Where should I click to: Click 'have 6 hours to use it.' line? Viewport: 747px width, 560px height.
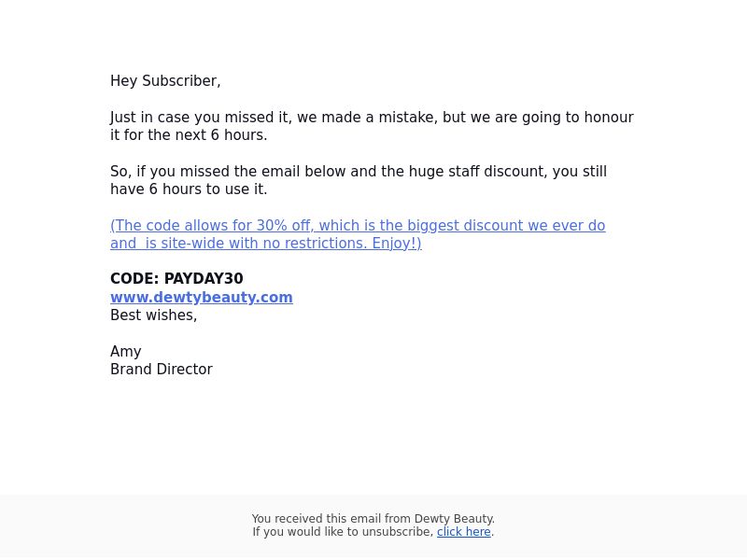[x=189, y=189]
